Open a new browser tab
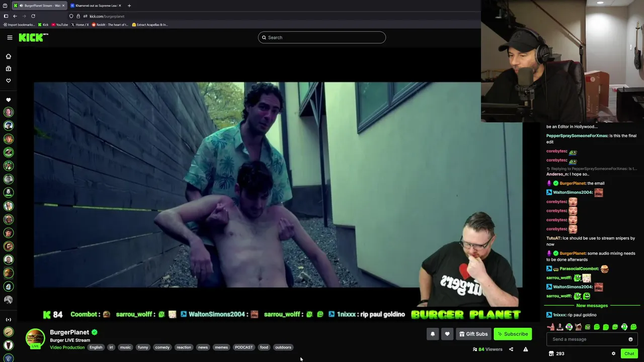 click(x=129, y=6)
